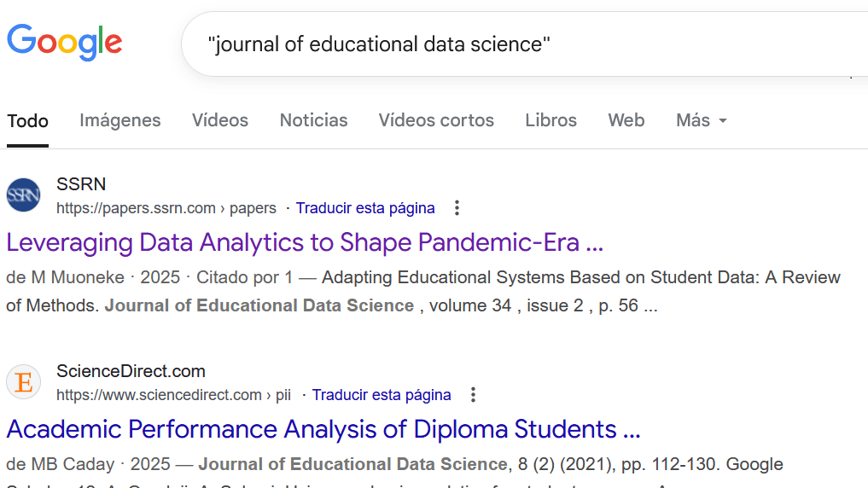The height and width of the screenshot is (488, 868).
Task: Open the Vídeos tab next to Imágenes
Action: click(219, 120)
